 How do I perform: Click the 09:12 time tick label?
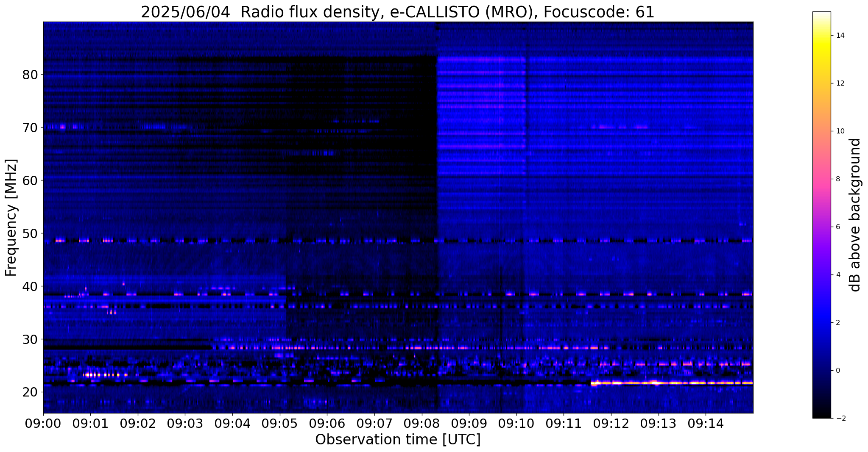[x=611, y=424]
